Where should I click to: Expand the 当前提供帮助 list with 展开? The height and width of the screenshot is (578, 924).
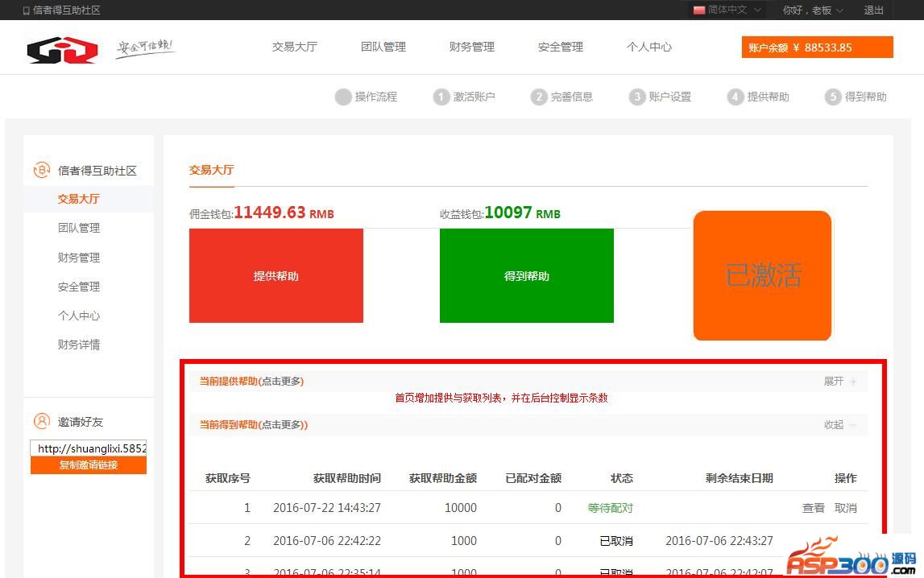pos(839,381)
